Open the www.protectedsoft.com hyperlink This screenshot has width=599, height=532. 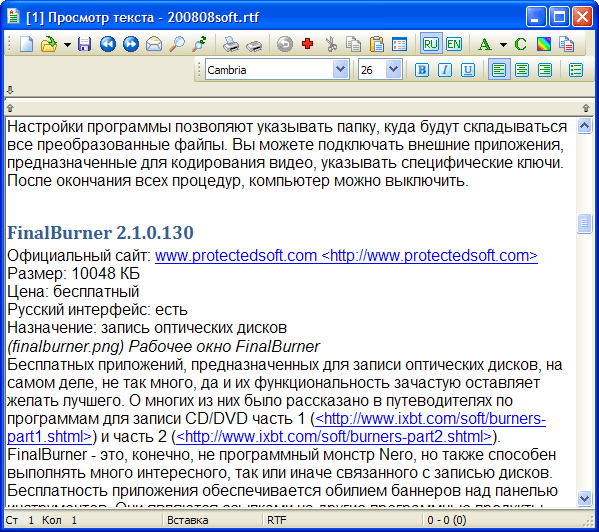[x=346, y=255]
